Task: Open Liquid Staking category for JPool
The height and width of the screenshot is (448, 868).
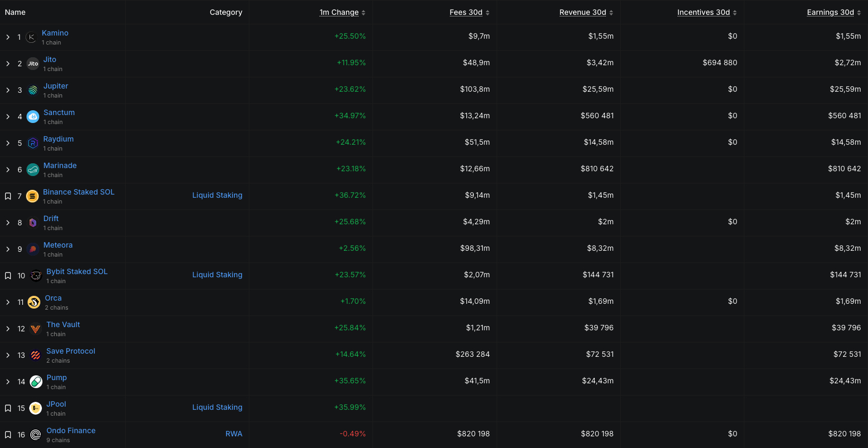Action: [217, 407]
